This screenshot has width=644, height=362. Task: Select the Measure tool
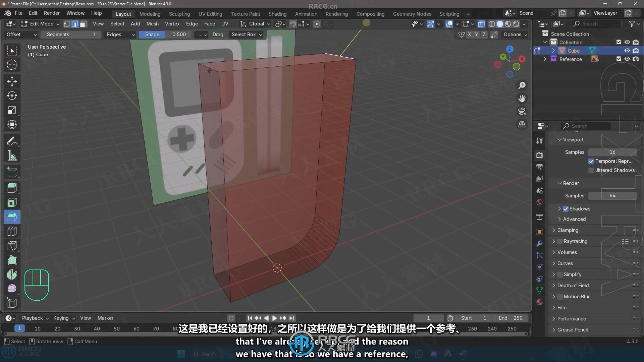click(x=12, y=156)
